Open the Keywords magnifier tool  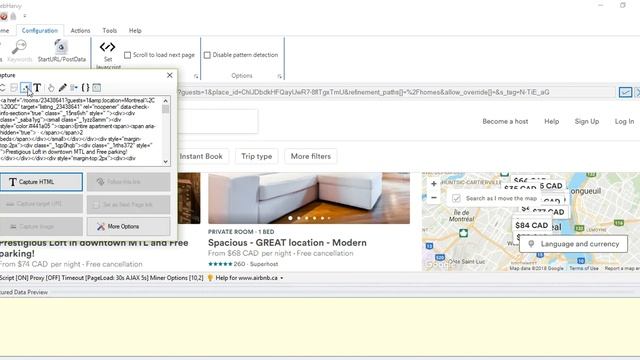(x=19, y=51)
